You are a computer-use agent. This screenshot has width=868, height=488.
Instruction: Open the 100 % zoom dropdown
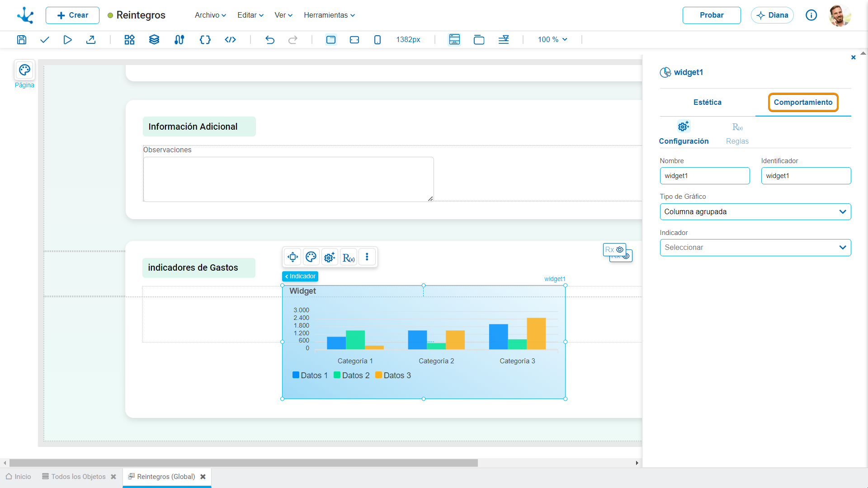click(552, 40)
